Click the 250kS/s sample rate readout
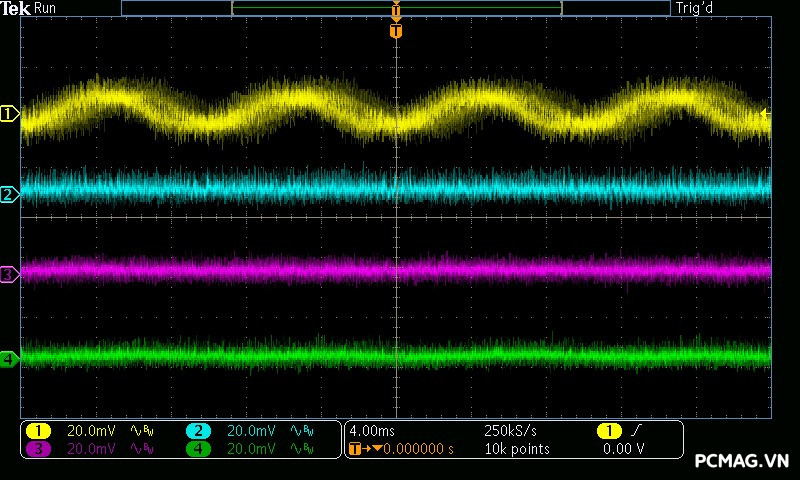The height and width of the screenshot is (480, 800). tap(512, 430)
